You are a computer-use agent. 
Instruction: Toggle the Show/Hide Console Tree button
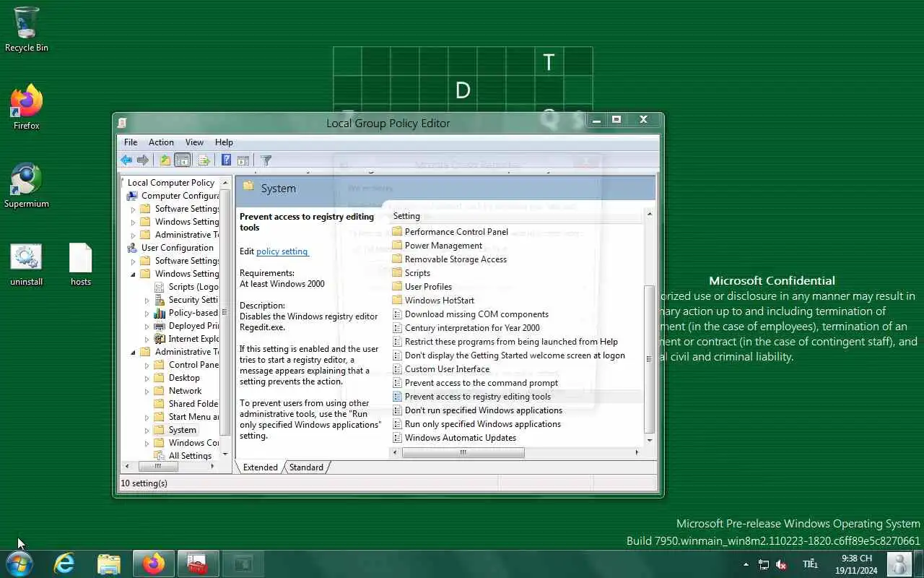coord(183,160)
